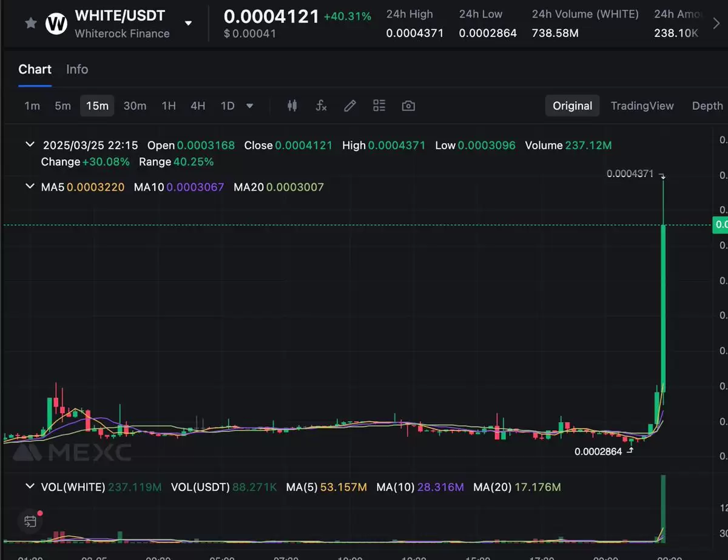
Task: Click the +40.31% price change
Action: (x=348, y=16)
